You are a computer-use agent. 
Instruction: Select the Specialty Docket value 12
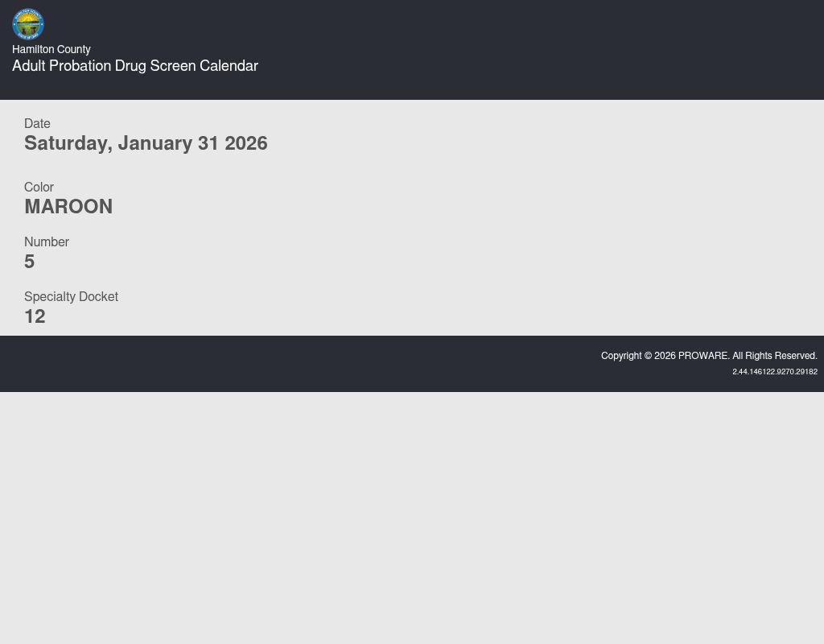coord(35,316)
